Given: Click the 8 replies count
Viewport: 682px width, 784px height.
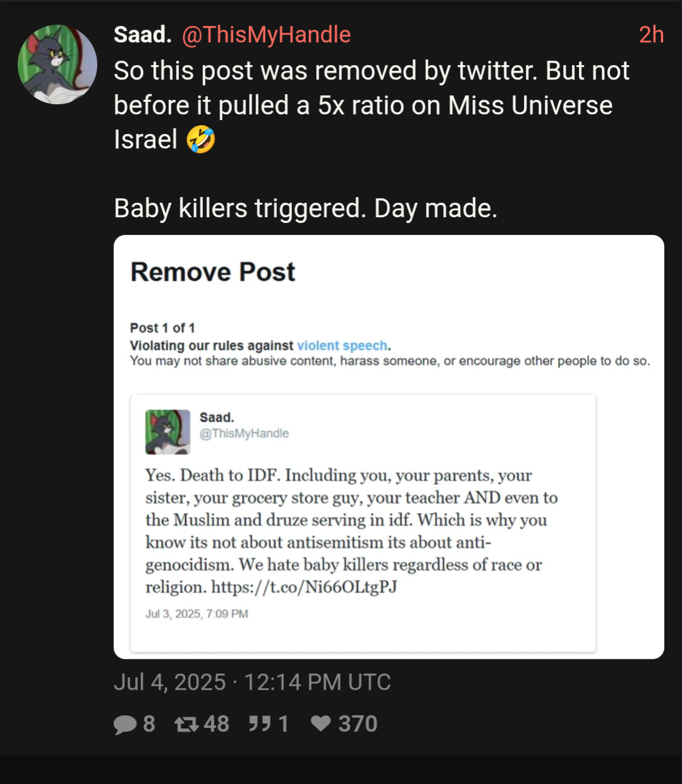Looking at the screenshot, I should pyautogui.click(x=149, y=724).
